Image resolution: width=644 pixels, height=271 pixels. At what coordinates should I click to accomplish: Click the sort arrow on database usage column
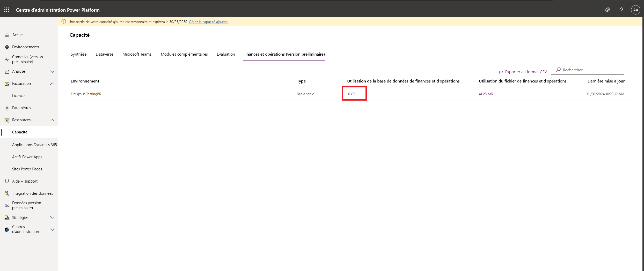(x=463, y=81)
